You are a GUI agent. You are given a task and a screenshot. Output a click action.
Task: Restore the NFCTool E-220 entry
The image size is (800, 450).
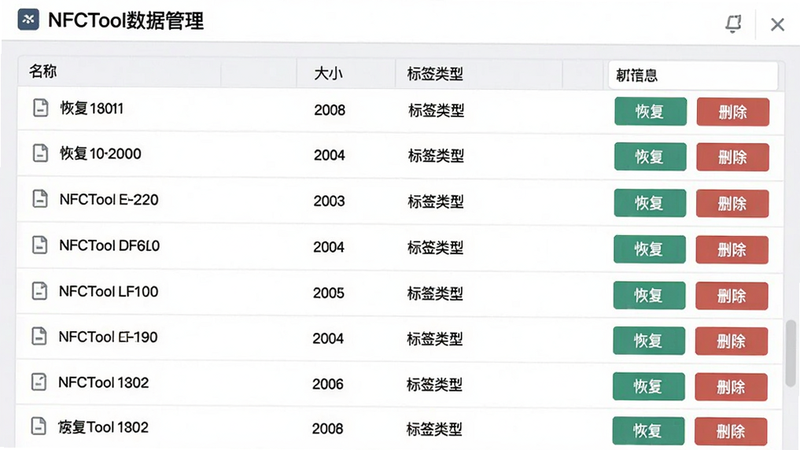pyautogui.click(x=649, y=203)
